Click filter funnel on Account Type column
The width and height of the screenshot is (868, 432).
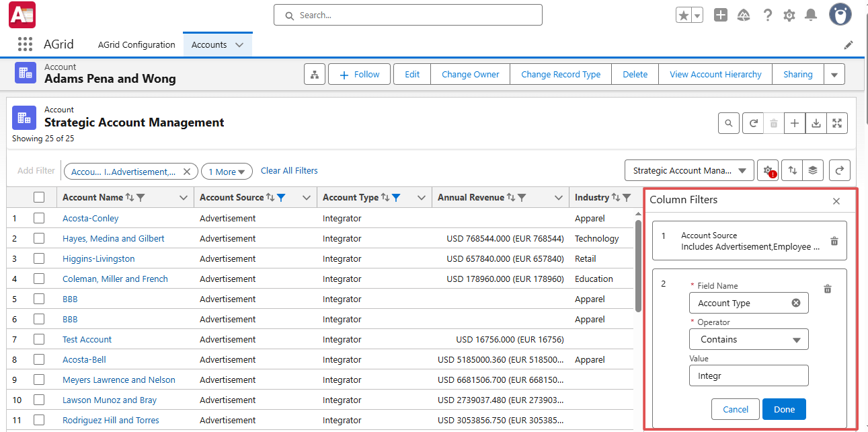396,198
